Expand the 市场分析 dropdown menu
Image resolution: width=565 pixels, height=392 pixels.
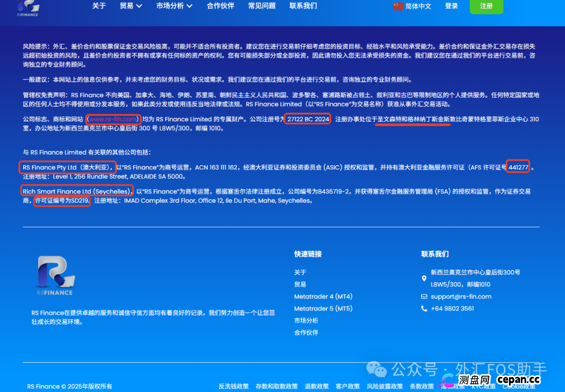tap(174, 6)
